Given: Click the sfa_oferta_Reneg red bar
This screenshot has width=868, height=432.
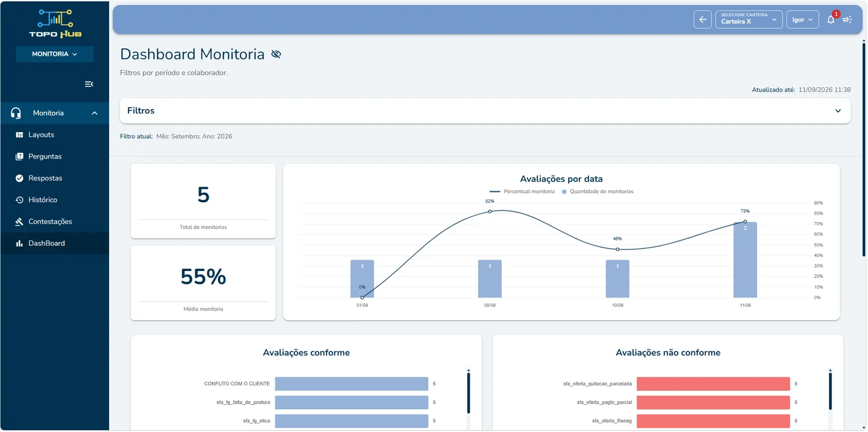Looking at the screenshot, I should point(713,421).
